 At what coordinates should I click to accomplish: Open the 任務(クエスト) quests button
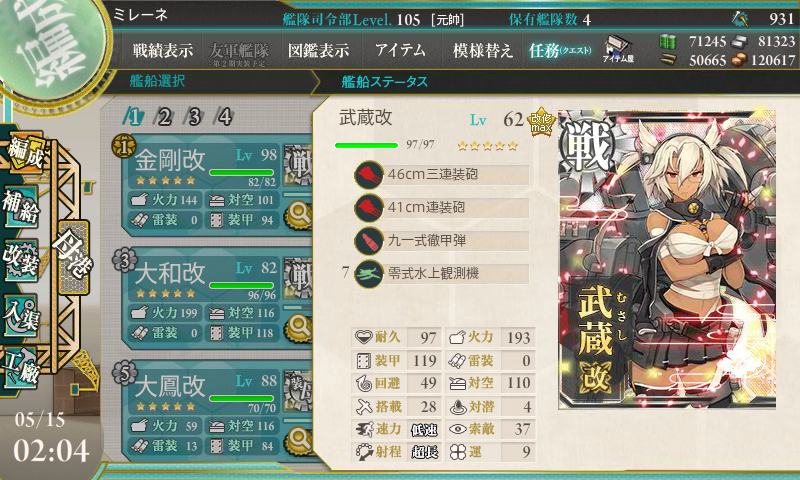click(x=560, y=50)
